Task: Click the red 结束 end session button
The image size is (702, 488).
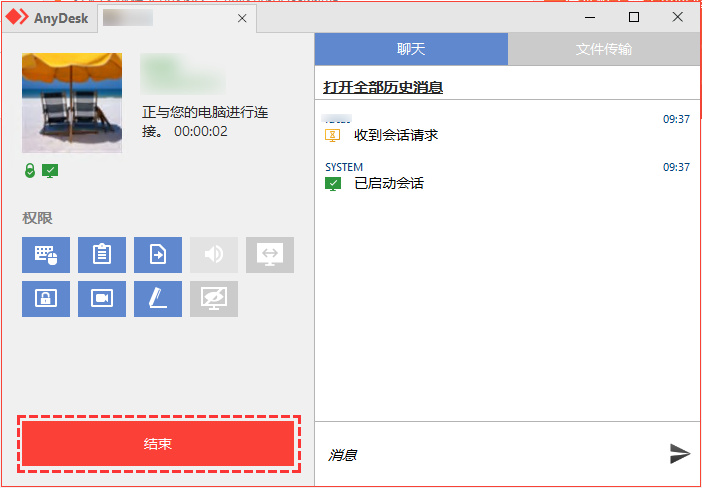Action: coord(158,444)
